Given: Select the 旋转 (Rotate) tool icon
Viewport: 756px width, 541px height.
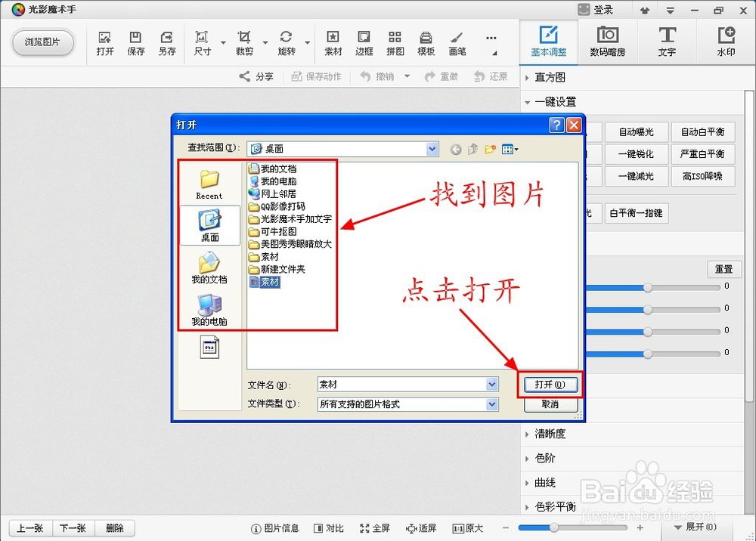Looking at the screenshot, I should coord(287,43).
